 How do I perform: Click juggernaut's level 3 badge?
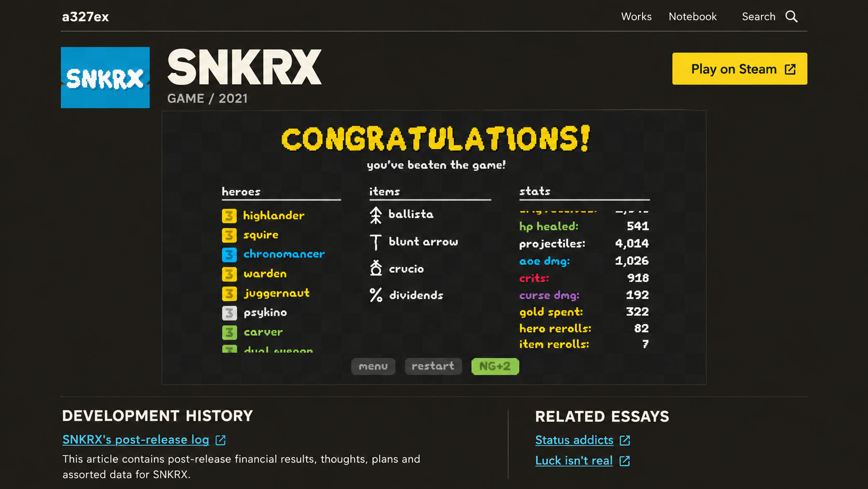coord(229,294)
